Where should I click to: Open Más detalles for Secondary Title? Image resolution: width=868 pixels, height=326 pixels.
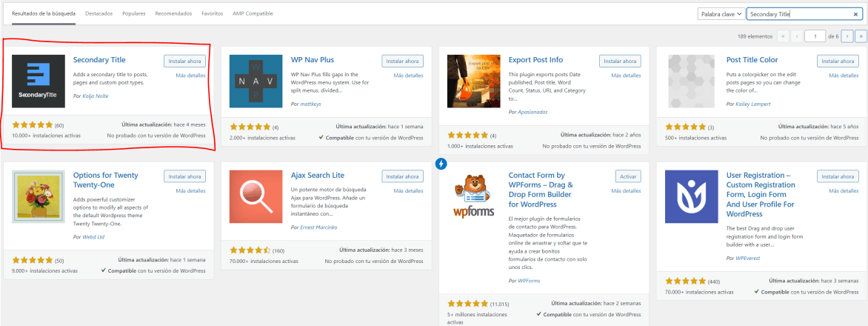click(190, 76)
